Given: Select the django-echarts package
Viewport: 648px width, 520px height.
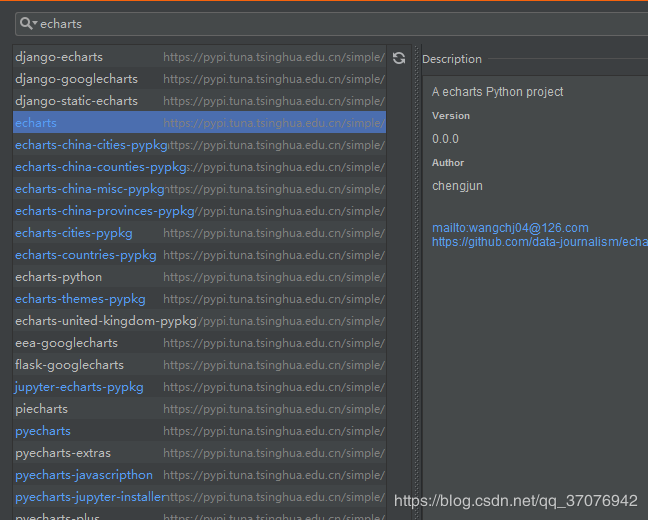Looking at the screenshot, I should coord(200,57).
